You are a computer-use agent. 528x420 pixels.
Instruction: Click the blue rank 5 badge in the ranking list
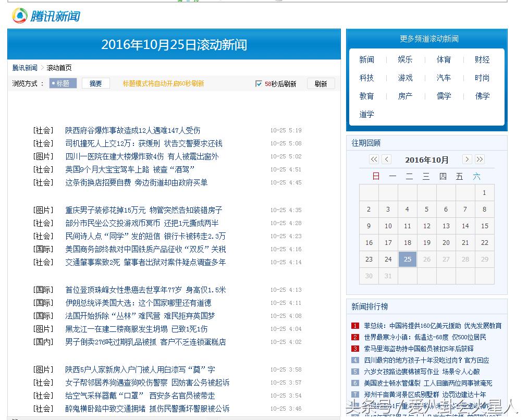[355, 372]
